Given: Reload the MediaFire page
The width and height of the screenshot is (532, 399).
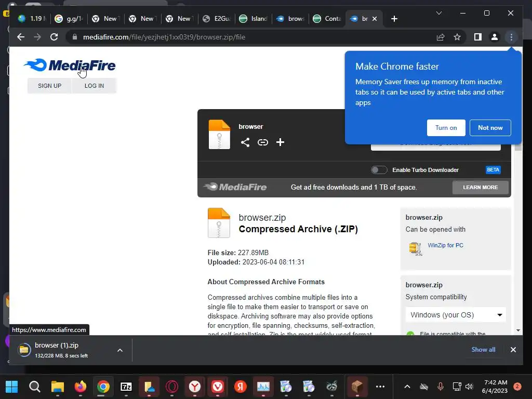Looking at the screenshot, I should (54, 37).
